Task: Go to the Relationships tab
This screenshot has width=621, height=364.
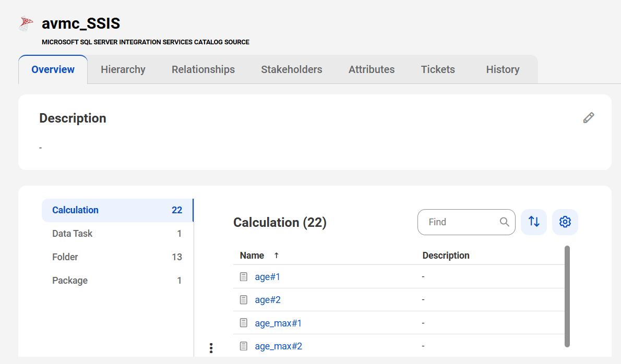Action: pos(203,70)
